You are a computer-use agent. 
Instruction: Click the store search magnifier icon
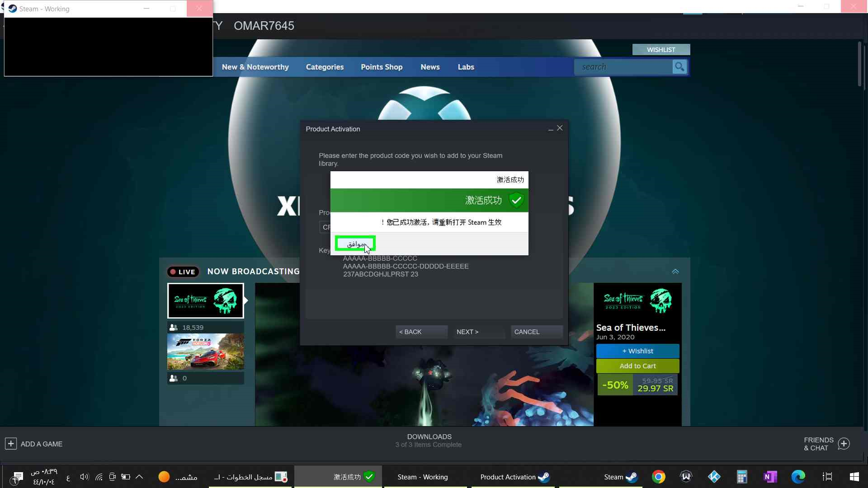[x=679, y=67]
